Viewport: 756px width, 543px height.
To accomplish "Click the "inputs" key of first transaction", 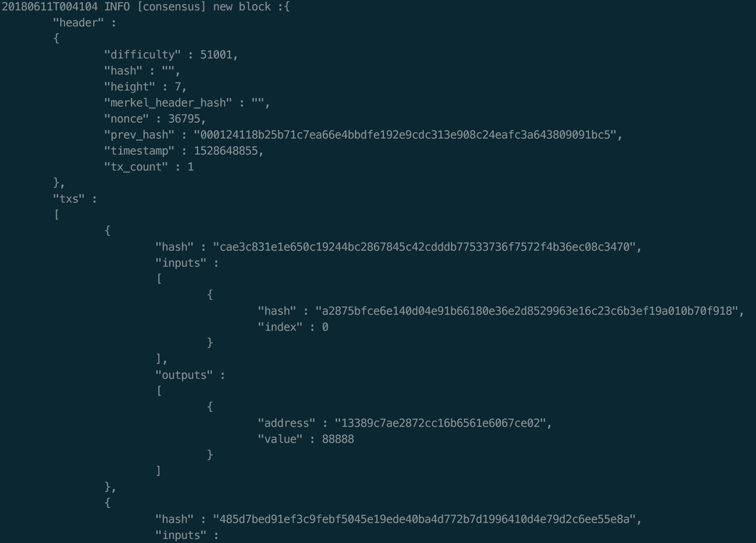I will click(x=181, y=263).
